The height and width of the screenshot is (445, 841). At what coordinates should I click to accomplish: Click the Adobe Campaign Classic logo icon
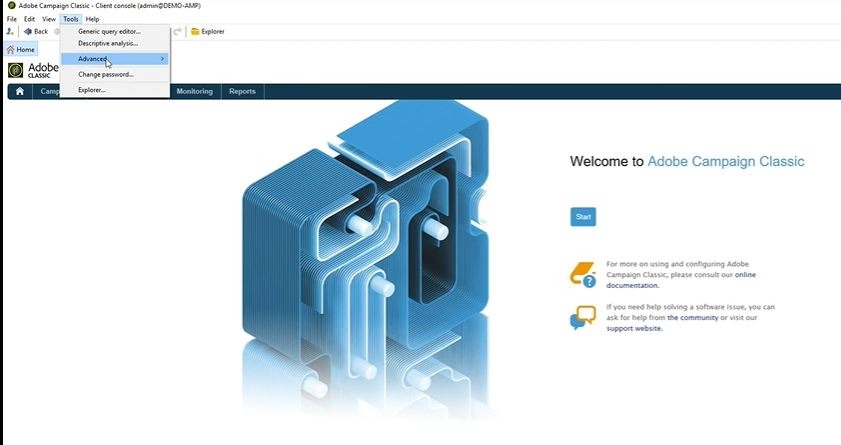point(16,70)
